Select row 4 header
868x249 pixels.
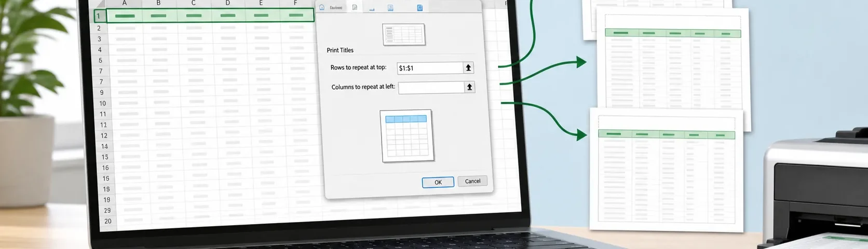pyautogui.click(x=100, y=50)
